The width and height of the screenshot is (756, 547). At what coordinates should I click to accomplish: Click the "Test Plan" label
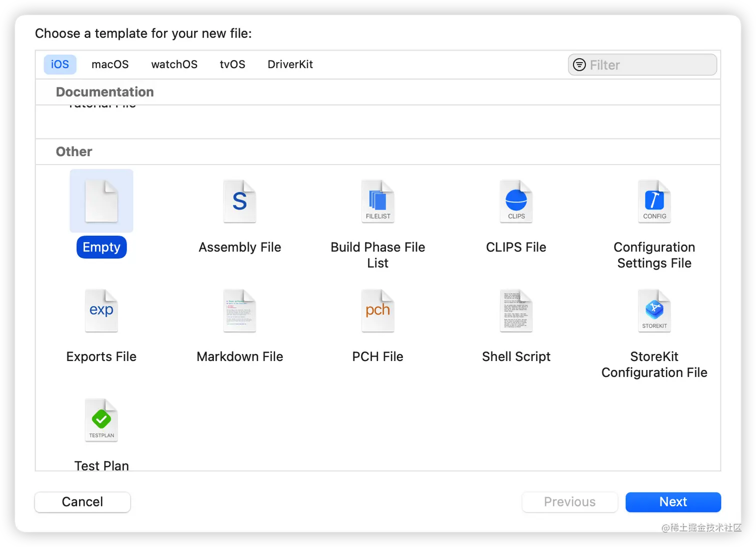pos(101,465)
